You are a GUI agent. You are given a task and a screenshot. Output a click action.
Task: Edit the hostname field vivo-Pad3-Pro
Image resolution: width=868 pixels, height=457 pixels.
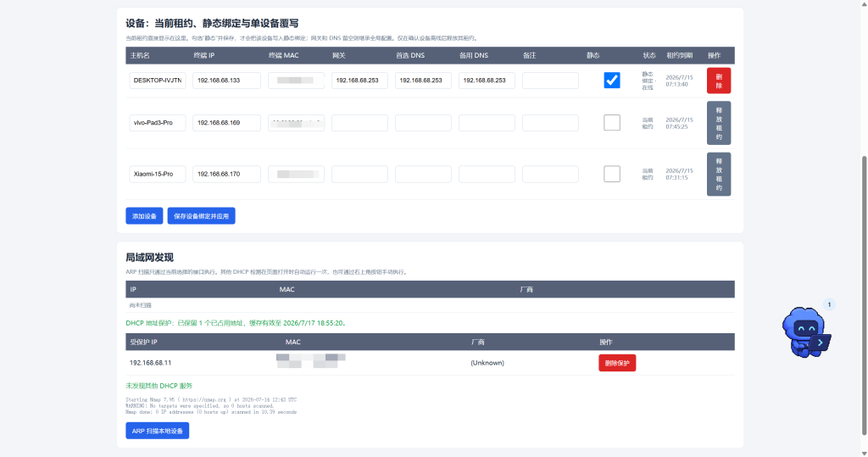click(157, 122)
